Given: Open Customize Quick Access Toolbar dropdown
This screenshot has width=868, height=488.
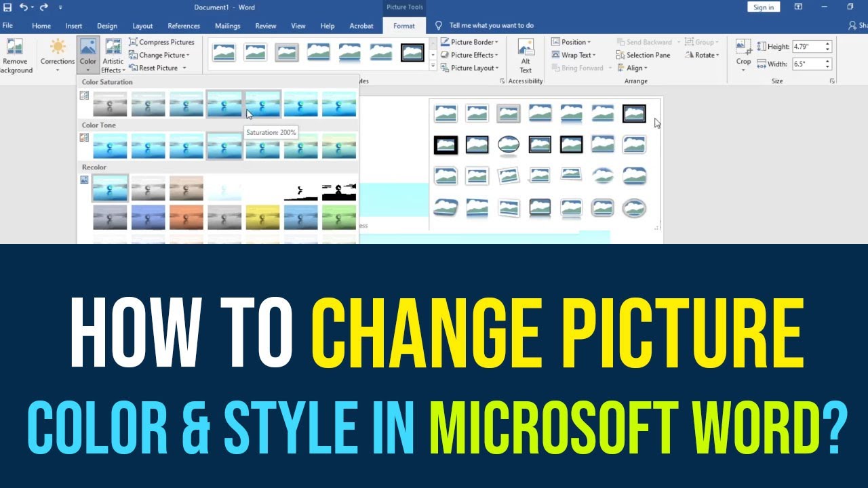Looking at the screenshot, I should point(60,7).
